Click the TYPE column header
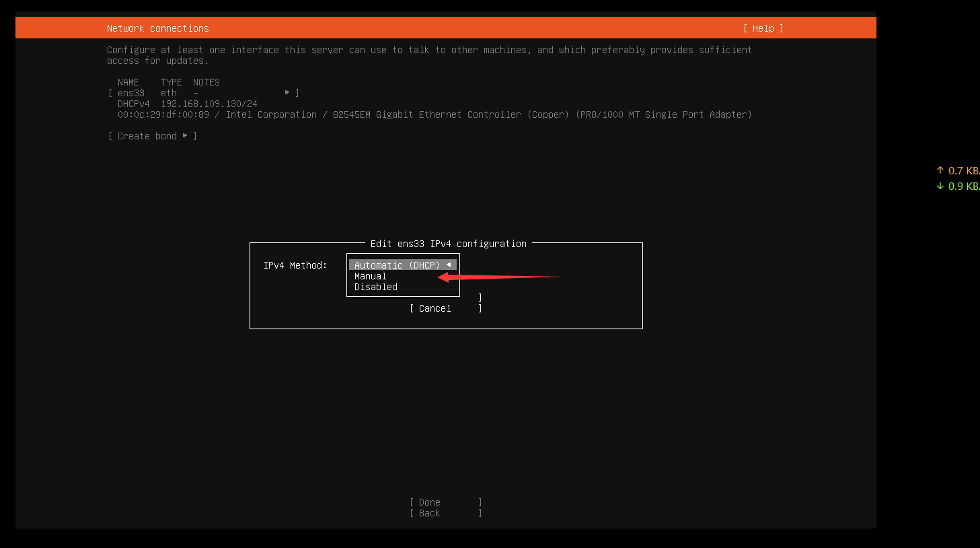The image size is (980, 548). [172, 82]
